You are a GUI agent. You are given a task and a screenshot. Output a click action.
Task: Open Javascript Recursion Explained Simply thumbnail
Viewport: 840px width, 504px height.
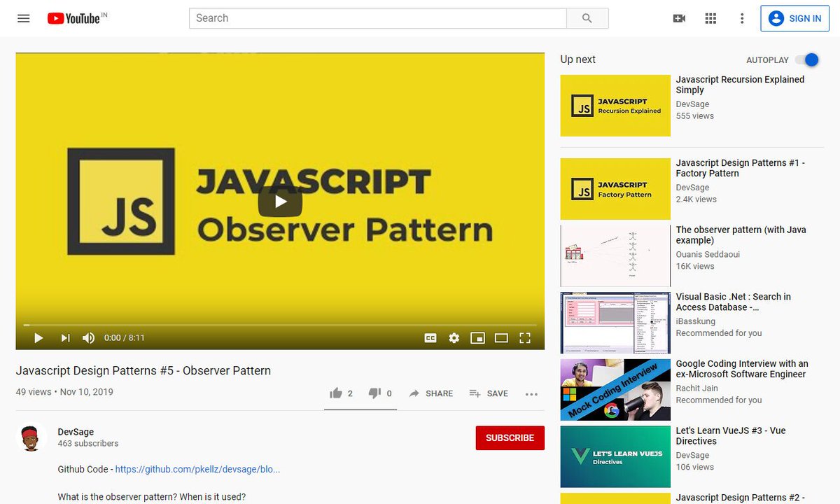coord(615,106)
